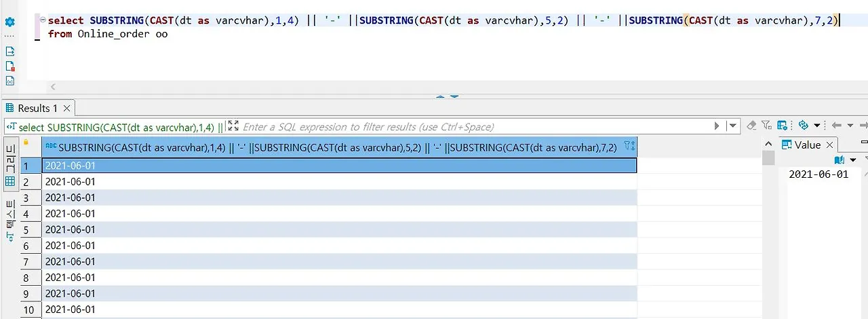Refresh the result set
This screenshot has width=868, height=319.
pyautogui.click(x=804, y=126)
